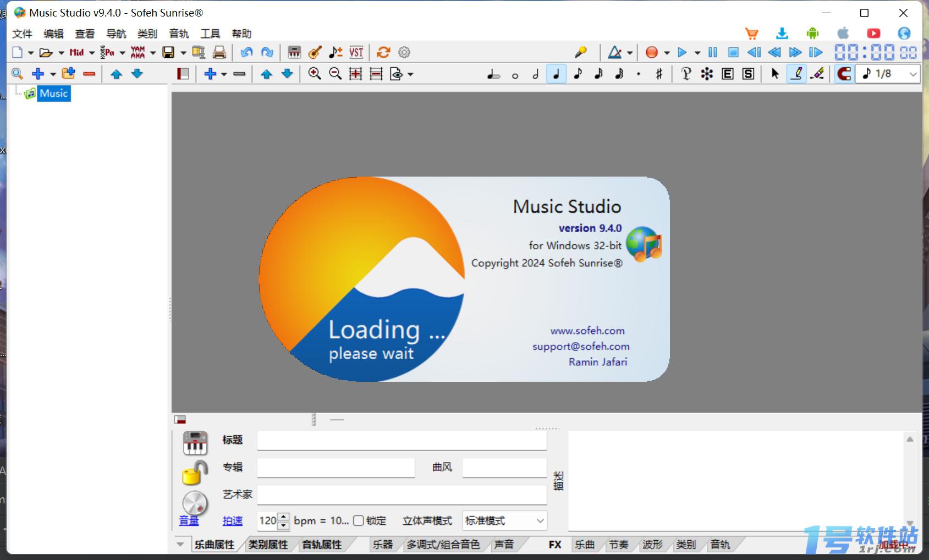Click the 音量 link
The image size is (929, 560).
click(x=189, y=520)
